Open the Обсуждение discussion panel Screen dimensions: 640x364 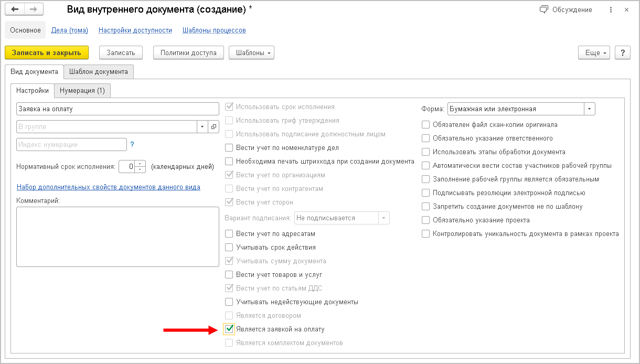pyautogui.click(x=566, y=10)
